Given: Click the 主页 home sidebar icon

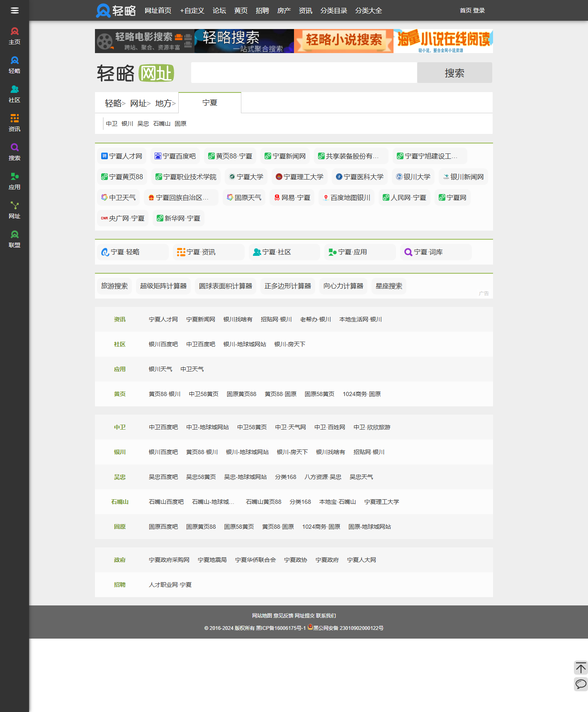Looking at the screenshot, I should click(15, 36).
